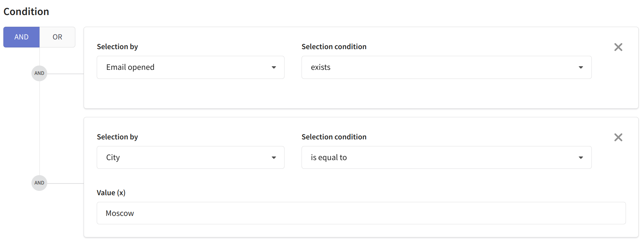Click the second Selection condition label
Screen dimensions: 644x244
pyautogui.click(x=334, y=137)
